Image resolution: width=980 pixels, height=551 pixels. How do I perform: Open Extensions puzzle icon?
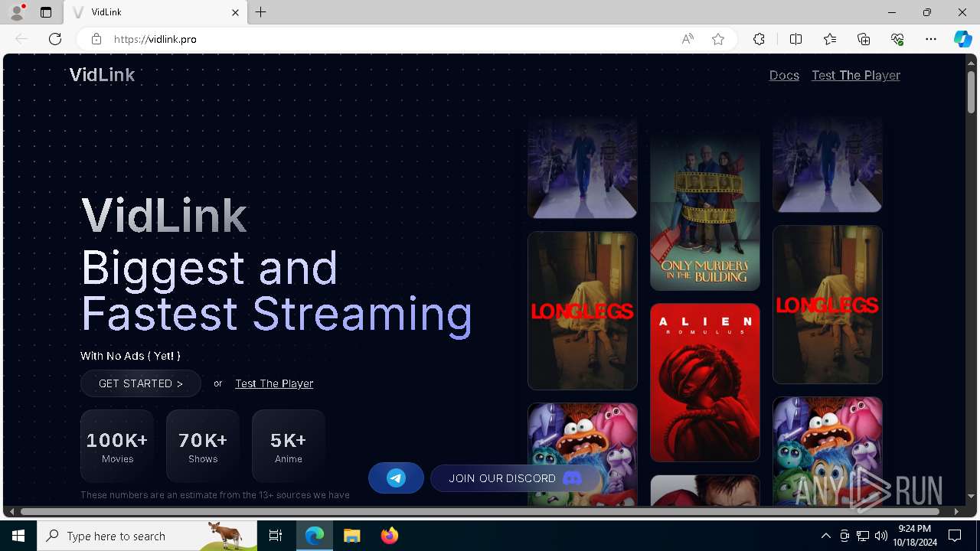point(759,39)
